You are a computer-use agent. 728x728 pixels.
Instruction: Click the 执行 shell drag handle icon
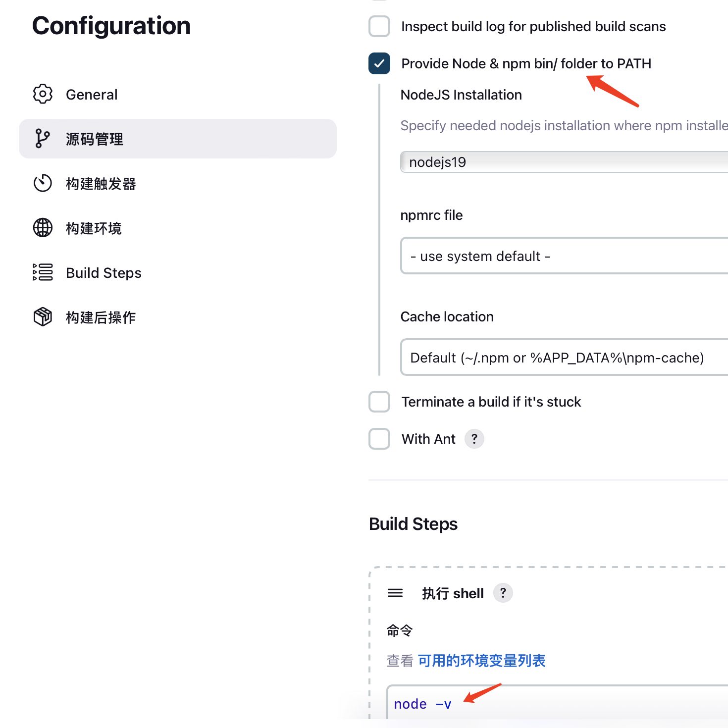(x=395, y=593)
